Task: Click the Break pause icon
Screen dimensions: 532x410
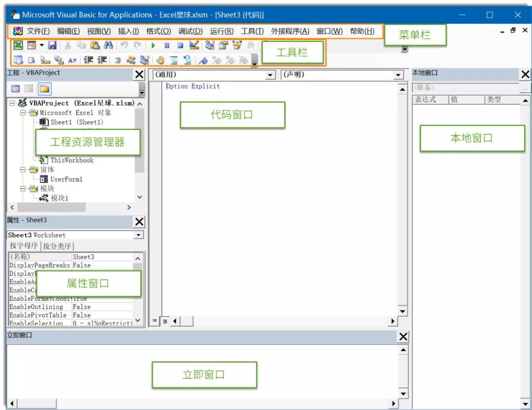Action: click(167, 45)
